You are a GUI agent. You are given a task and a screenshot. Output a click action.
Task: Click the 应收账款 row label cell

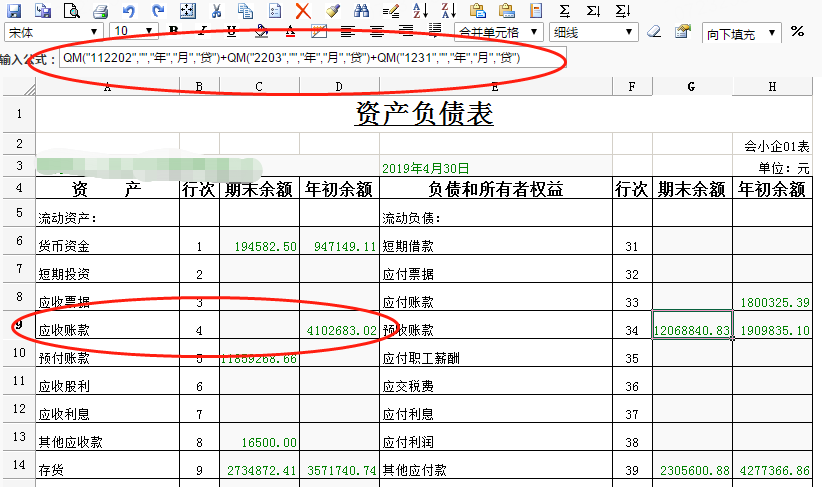pos(107,324)
